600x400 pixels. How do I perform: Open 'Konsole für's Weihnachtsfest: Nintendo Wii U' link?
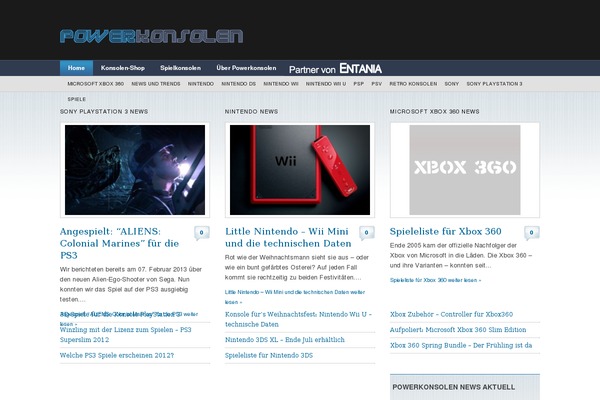point(298,319)
